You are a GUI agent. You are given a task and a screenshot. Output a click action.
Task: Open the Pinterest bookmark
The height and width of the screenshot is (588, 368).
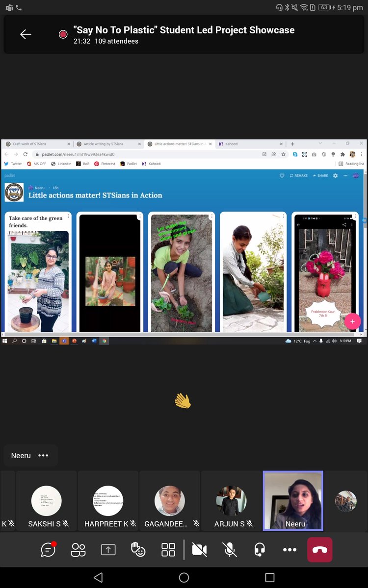click(x=105, y=164)
